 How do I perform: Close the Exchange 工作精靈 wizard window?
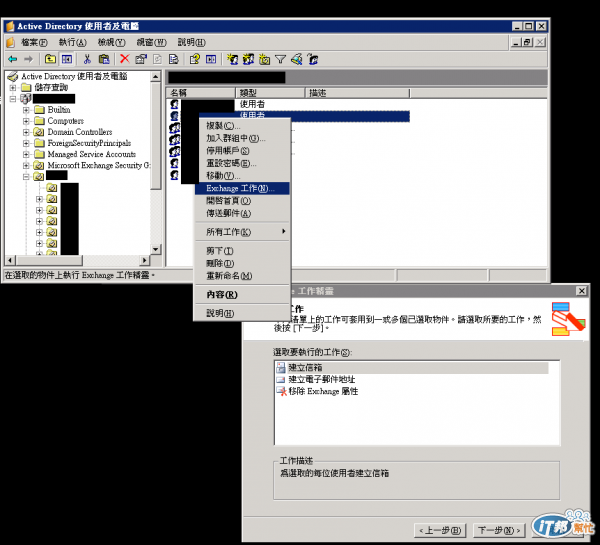pos(582,291)
